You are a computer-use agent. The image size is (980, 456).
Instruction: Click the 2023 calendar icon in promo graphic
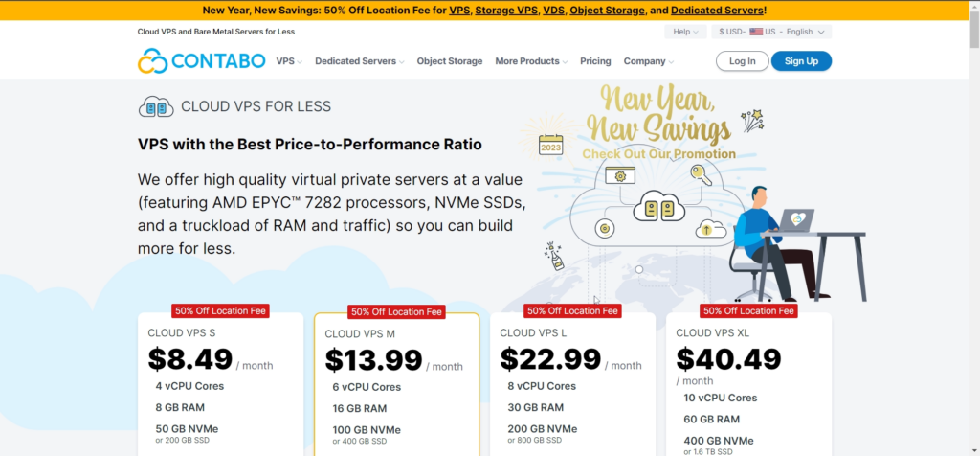coord(550,144)
